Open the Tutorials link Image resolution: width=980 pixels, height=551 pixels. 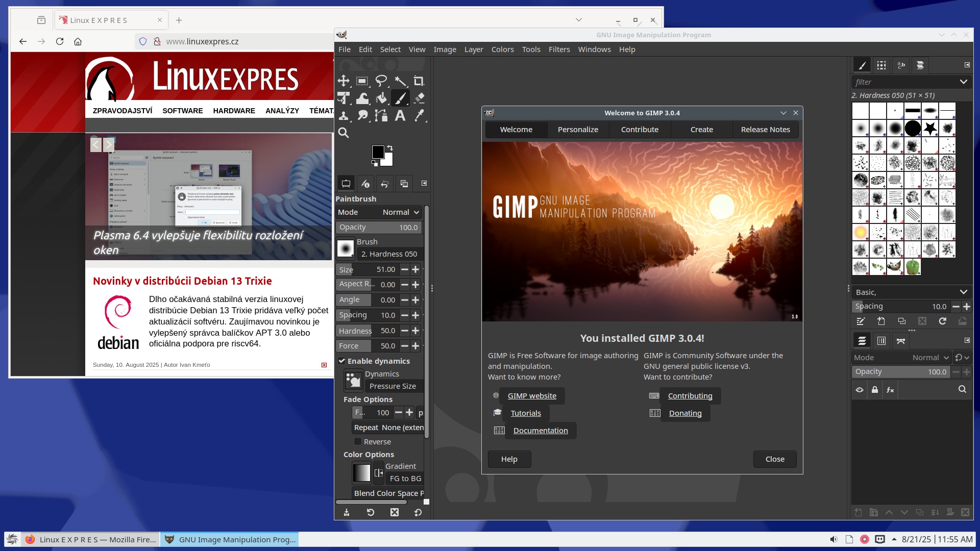(526, 413)
